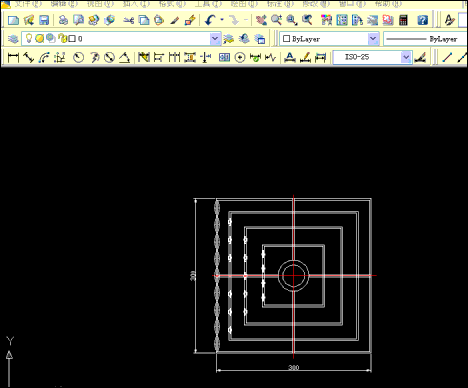Select the Match Properties brush icon
Image resolution: width=468 pixels, height=388 pixels.
pyautogui.click(x=190, y=20)
